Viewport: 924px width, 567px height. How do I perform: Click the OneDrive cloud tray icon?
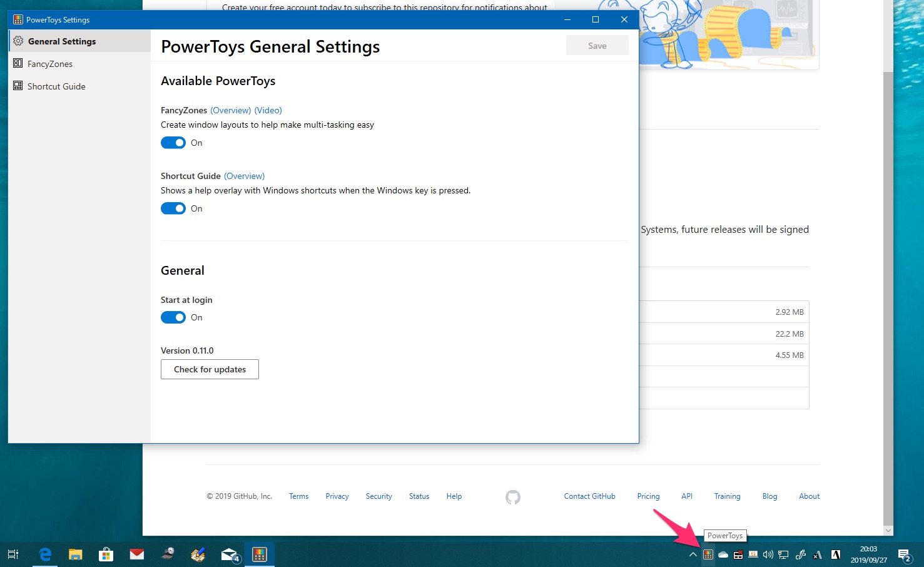pos(723,554)
